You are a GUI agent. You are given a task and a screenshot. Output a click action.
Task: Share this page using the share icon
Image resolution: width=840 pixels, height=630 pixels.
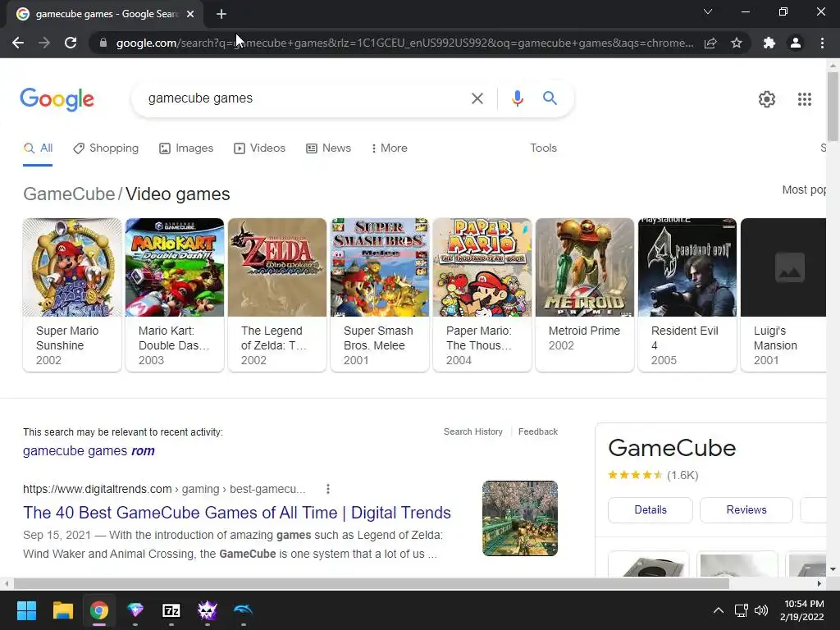click(710, 43)
